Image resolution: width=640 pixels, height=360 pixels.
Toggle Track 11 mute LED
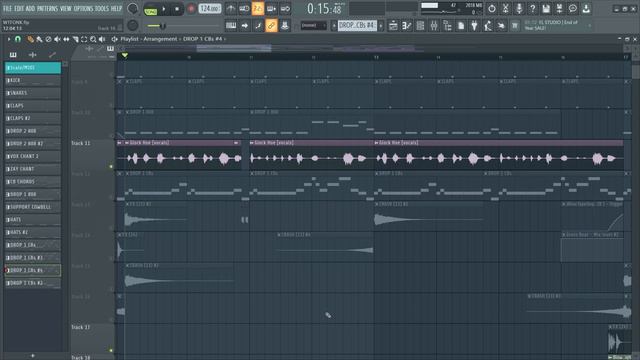111,167
